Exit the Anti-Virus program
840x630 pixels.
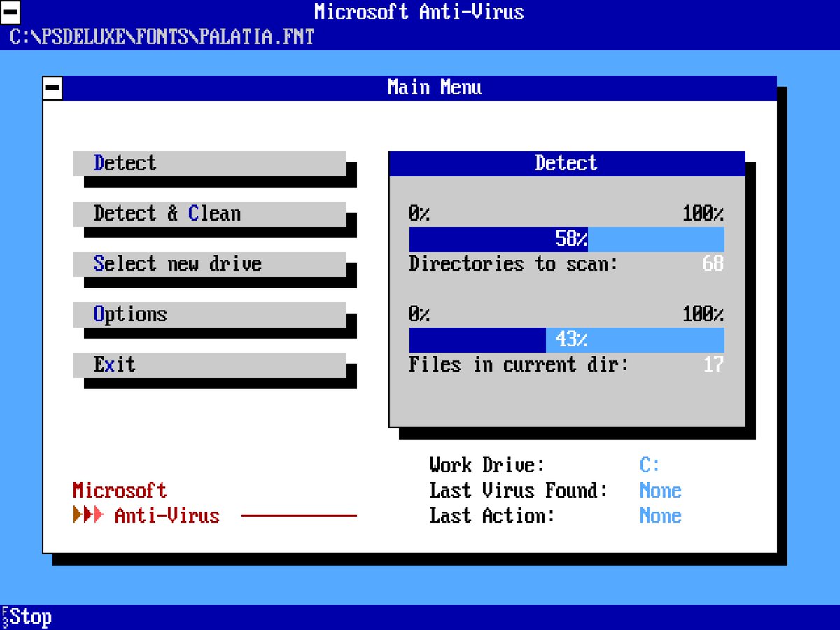[x=210, y=365]
